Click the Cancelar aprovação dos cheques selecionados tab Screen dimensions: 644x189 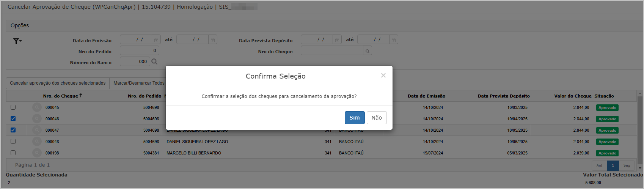click(58, 83)
